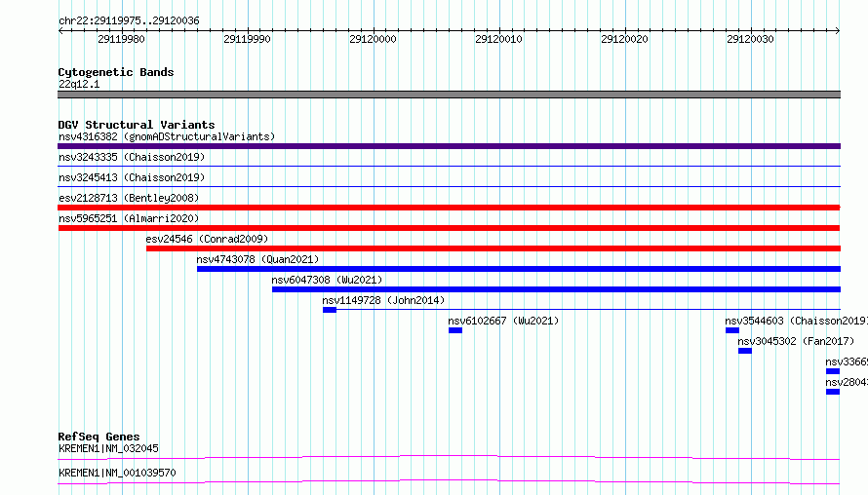
Task: Click nsv4743078 (Quan2021) label
Action: (257, 259)
